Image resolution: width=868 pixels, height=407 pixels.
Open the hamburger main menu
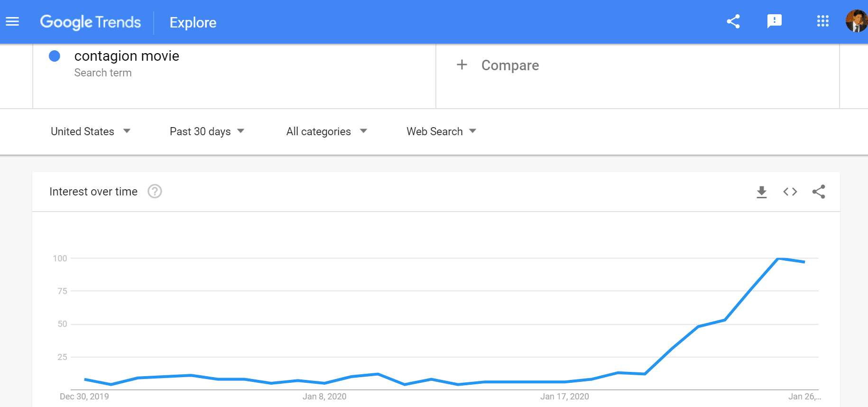(12, 22)
